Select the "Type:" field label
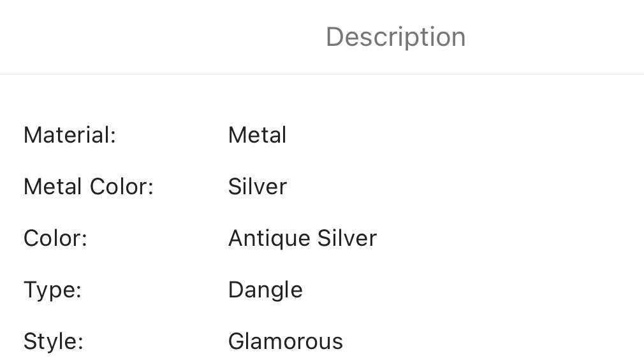The width and height of the screenshot is (644, 363). 52,290
